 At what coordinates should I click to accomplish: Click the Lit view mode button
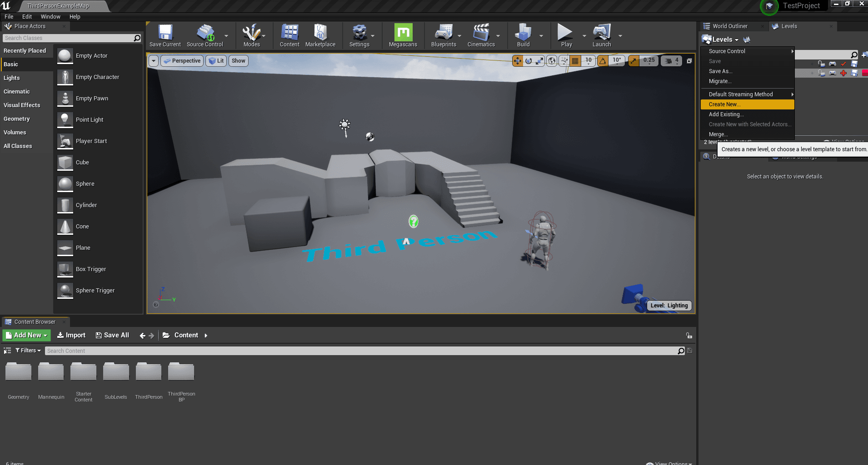pos(216,61)
